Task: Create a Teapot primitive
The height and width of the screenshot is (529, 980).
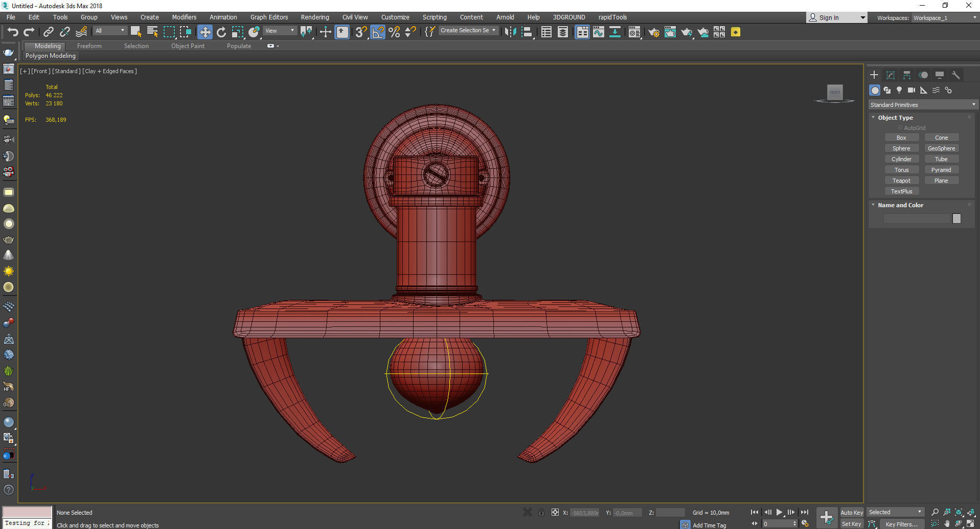Action: coord(901,181)
